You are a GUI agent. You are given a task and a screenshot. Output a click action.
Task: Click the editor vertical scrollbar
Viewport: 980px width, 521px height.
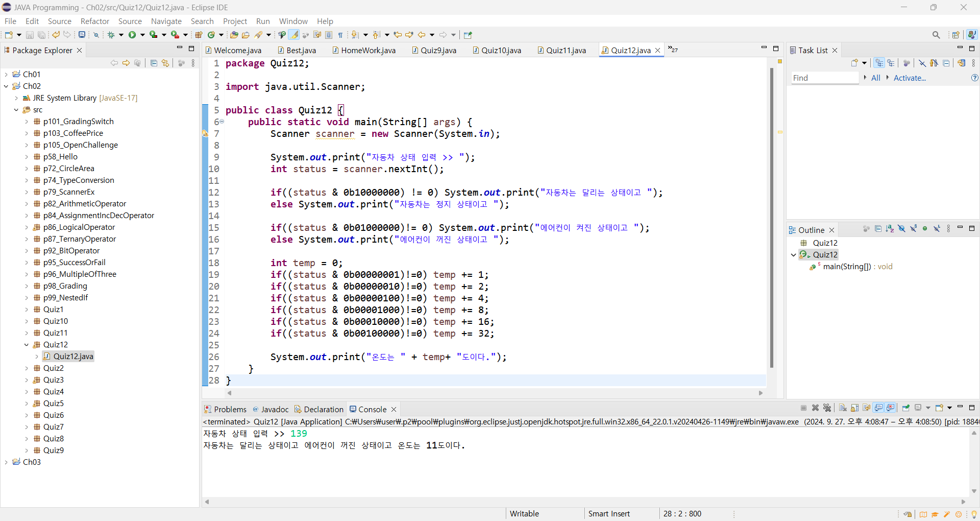(x=772, y=217)
